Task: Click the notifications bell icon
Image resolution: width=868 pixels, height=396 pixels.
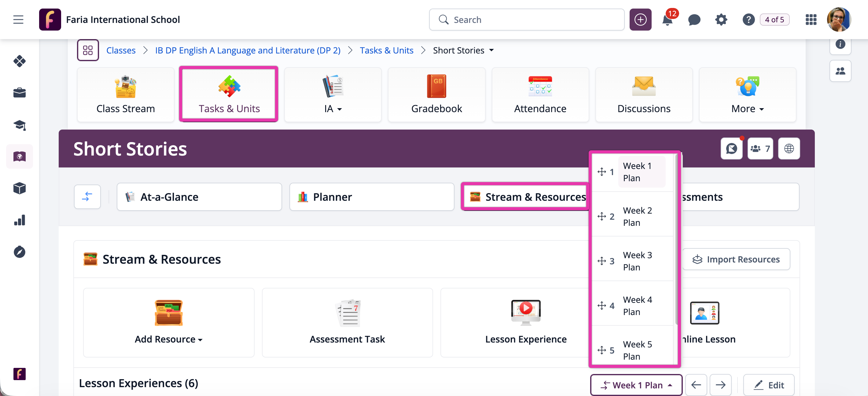Action: (x=667, y=20)
